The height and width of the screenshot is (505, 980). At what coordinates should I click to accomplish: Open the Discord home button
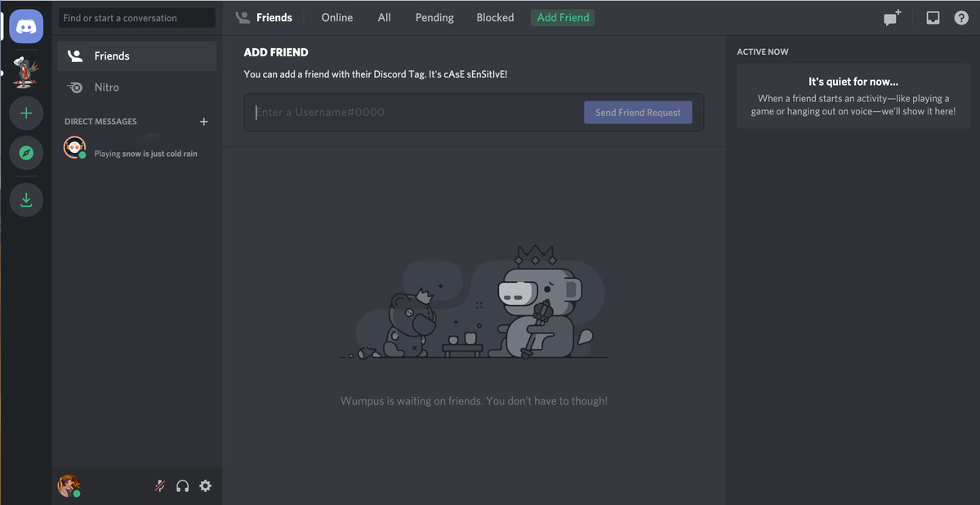tap(26, 26)
